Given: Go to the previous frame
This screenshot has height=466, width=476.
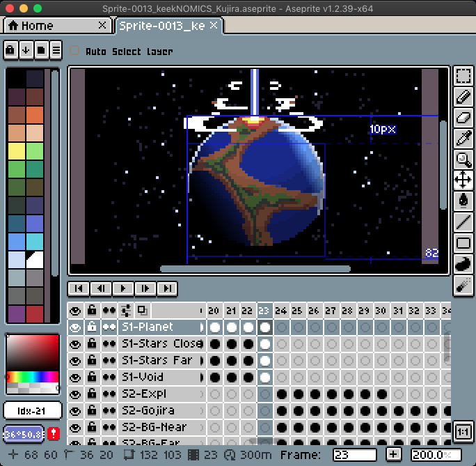Looking at the screenshot, I should coord(101,288).
